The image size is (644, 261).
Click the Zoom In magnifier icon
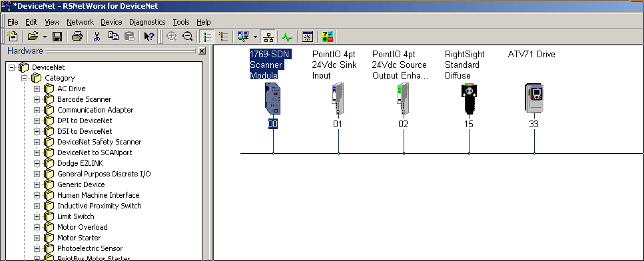click(x=172, y=37)
